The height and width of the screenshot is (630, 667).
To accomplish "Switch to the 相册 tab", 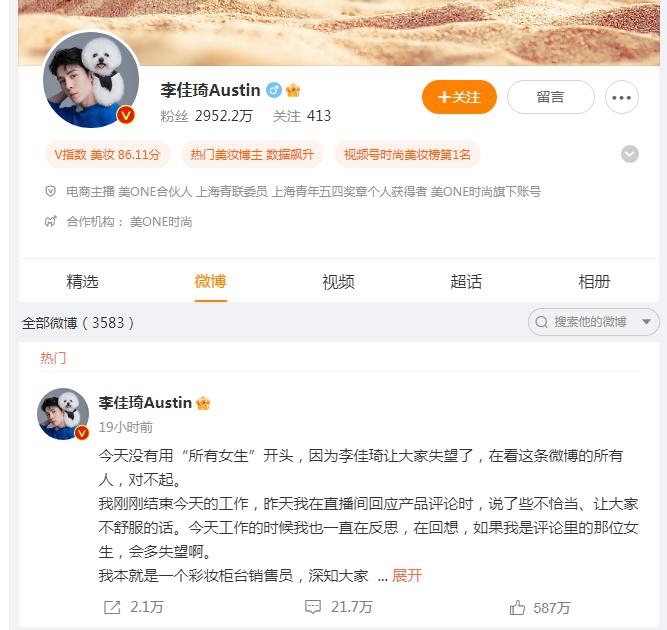I will click(x=594, y=282).
